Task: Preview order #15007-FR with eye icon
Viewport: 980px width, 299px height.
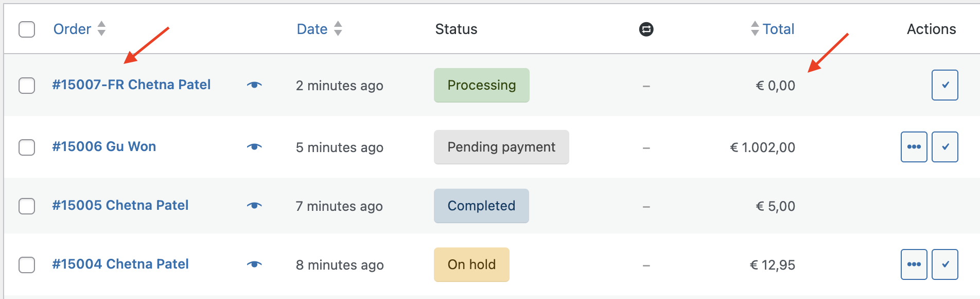Action: [254, 85]
